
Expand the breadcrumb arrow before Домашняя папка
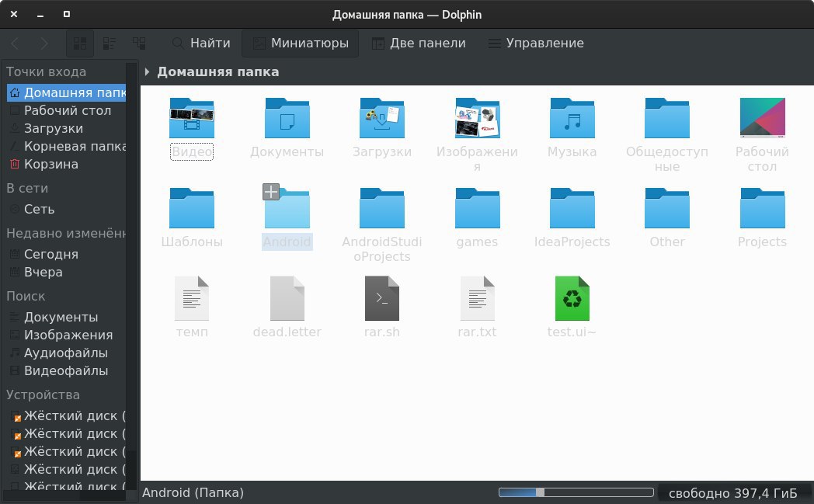click(x=147, y=71)
